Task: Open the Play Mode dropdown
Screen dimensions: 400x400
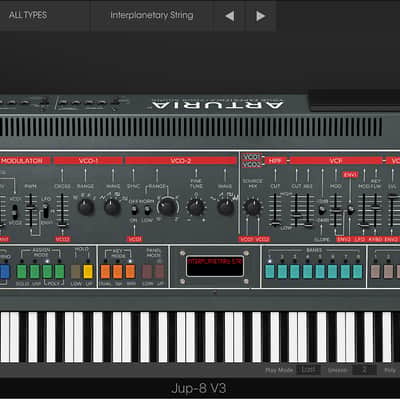Action: click(308, 370)
